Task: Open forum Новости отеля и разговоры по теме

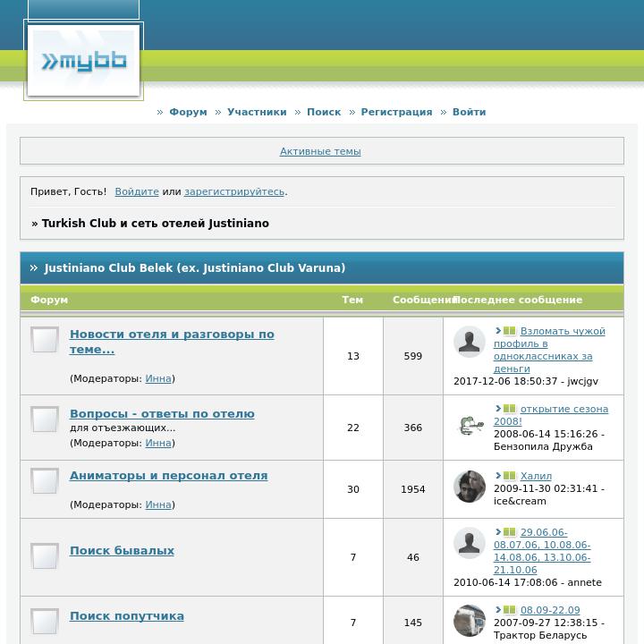Action: (x=172, y=342)
